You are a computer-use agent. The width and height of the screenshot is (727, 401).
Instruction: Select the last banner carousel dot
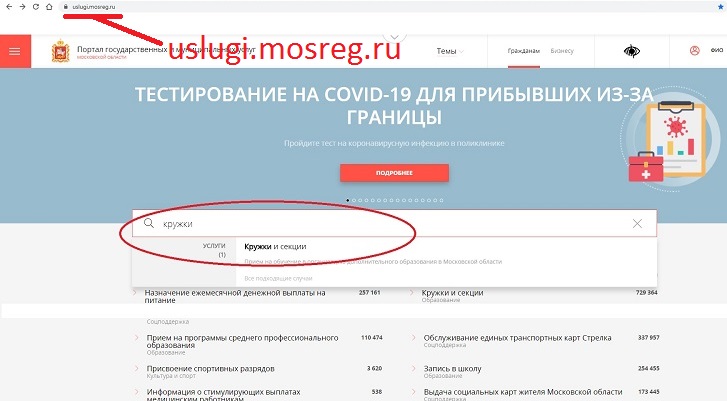click(x=441, y=200)
